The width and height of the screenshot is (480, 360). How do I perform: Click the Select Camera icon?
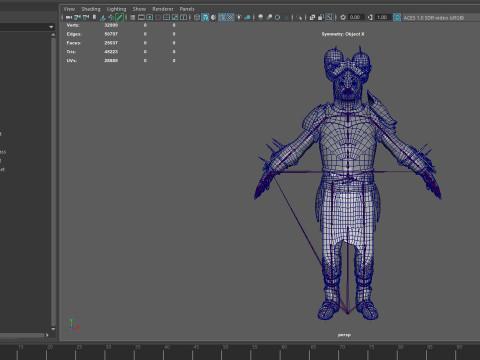69,17
